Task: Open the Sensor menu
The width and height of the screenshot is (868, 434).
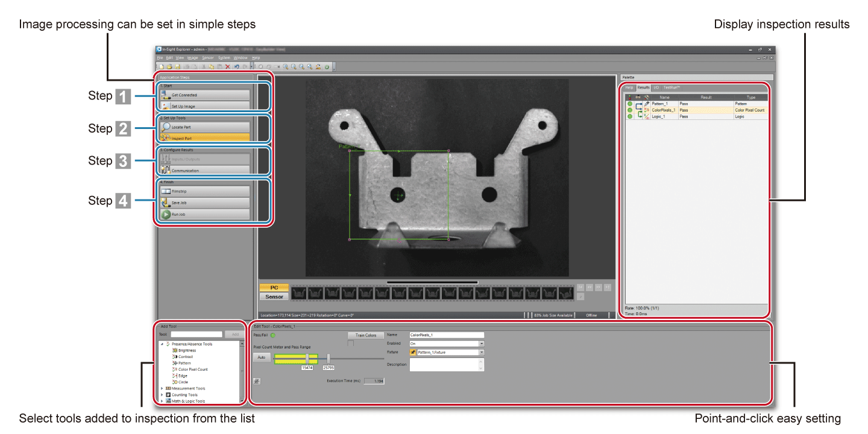Action: pos(207,57)
